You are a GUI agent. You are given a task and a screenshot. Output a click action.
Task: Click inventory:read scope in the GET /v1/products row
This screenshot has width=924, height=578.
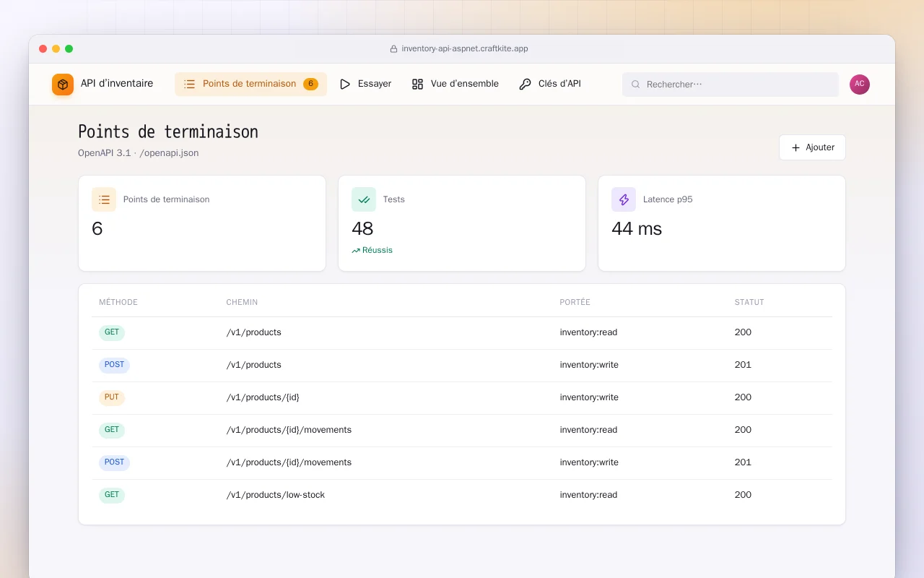[x=588, y=332]
